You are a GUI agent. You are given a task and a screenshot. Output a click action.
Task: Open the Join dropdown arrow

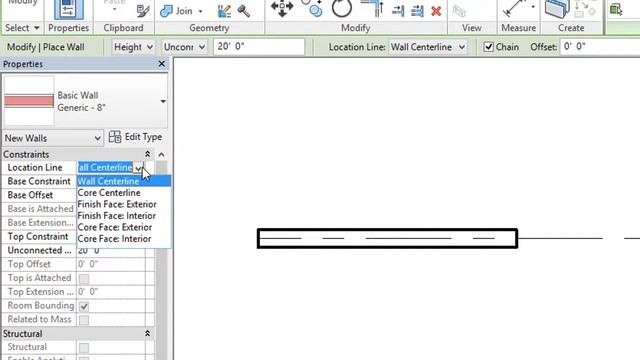click(x=200, y=11)
